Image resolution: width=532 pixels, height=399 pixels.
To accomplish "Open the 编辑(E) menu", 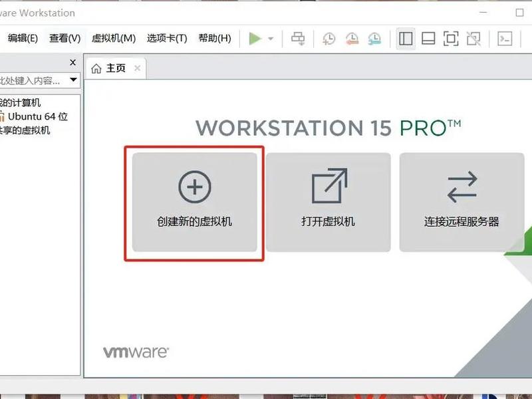I will [x=23, y=38].
